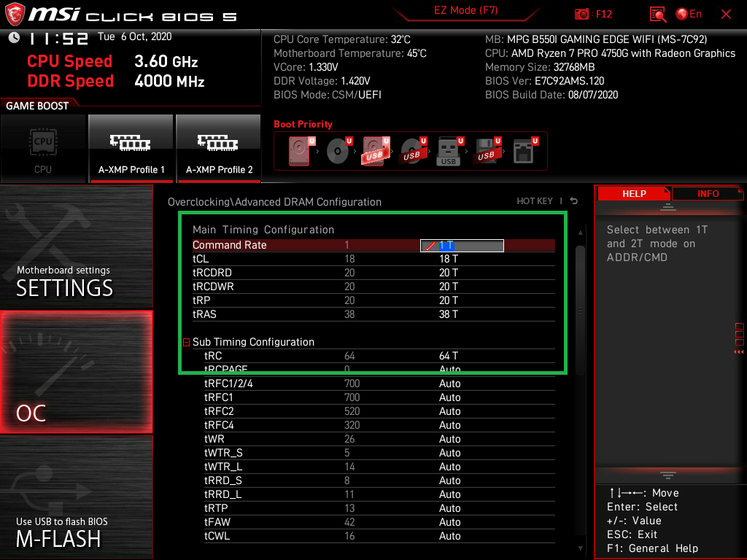The image size is (747, 560).
Task: Open the HOT KEY list
Action: coord(535,201)
